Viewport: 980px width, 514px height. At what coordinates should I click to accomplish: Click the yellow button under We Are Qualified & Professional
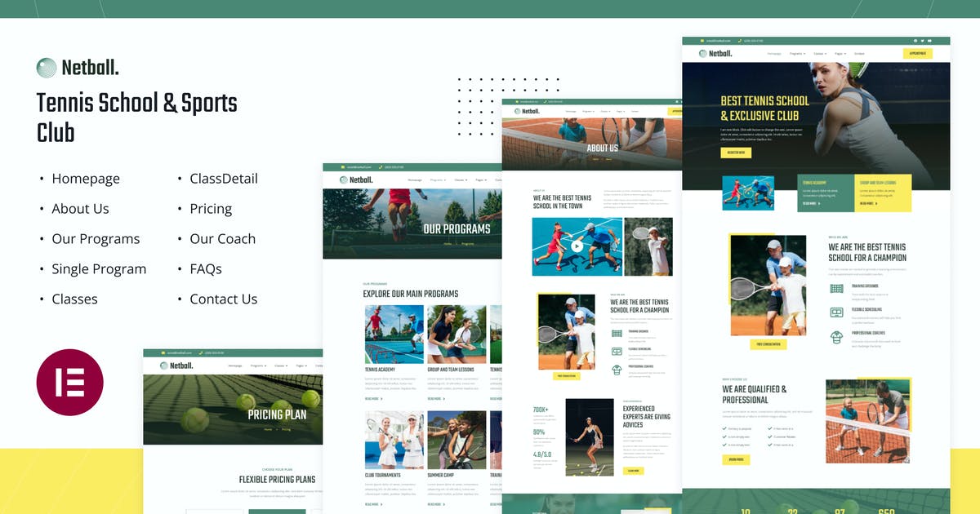click(x=736, y=460)
